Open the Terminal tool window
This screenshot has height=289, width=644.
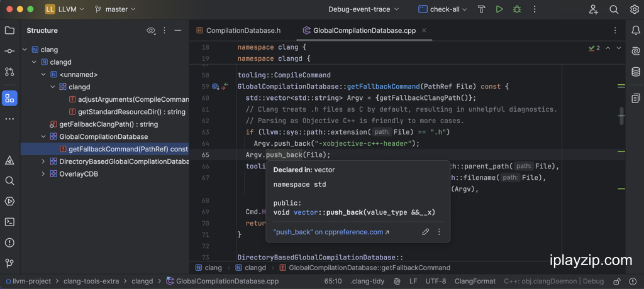point(9,222)
